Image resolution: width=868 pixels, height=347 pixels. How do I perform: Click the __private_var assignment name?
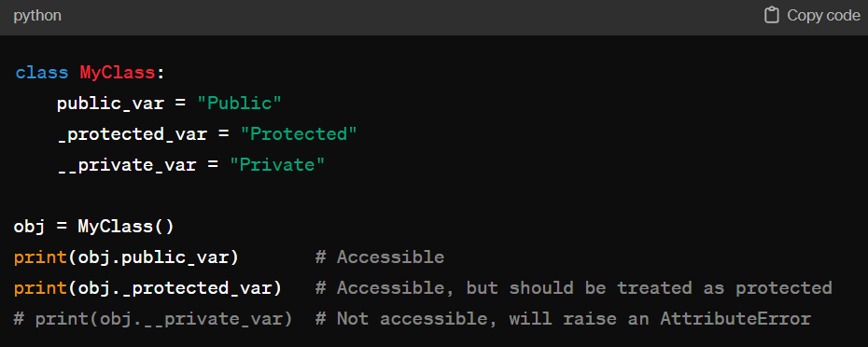pos(127,165)
